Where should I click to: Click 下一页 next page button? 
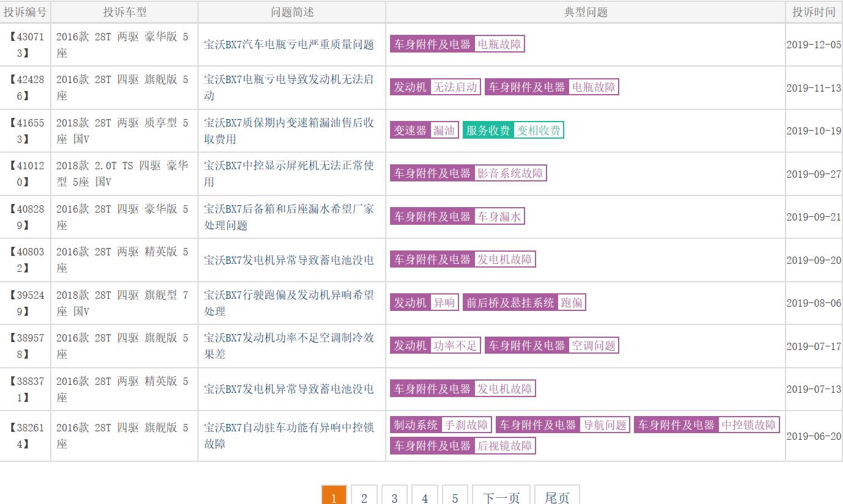[501, 497]
